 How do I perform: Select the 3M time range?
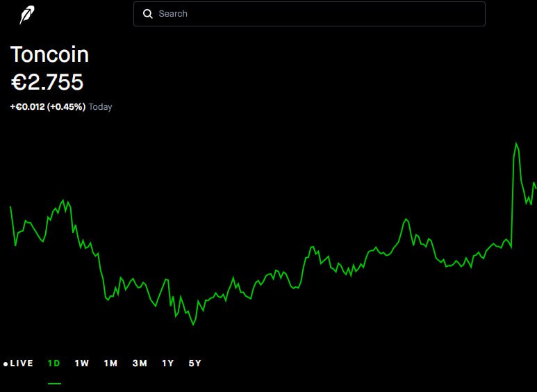click(x=140, y=364)
